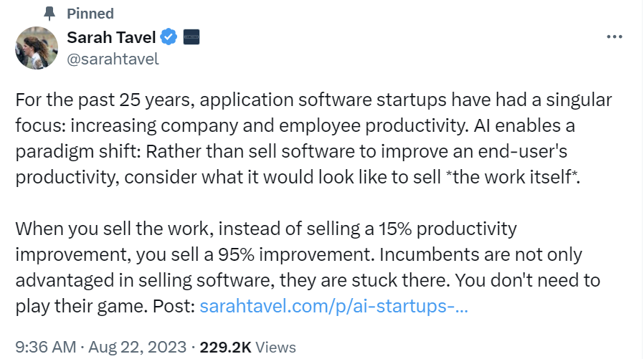Click the line starting "When you sell the work"
The height and width of the screenshot is (359, 644).
pyautogui.click(x=115, y=229)
